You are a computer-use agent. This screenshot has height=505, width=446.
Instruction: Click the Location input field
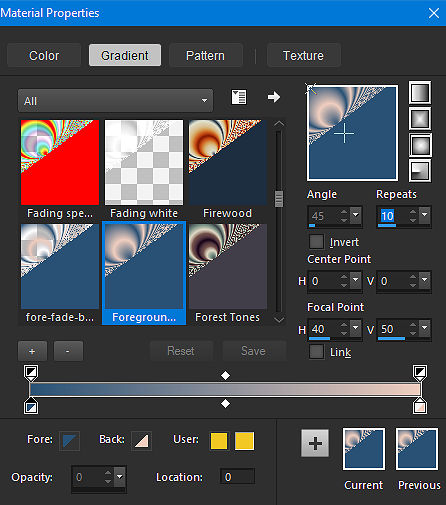click(237, 477)
